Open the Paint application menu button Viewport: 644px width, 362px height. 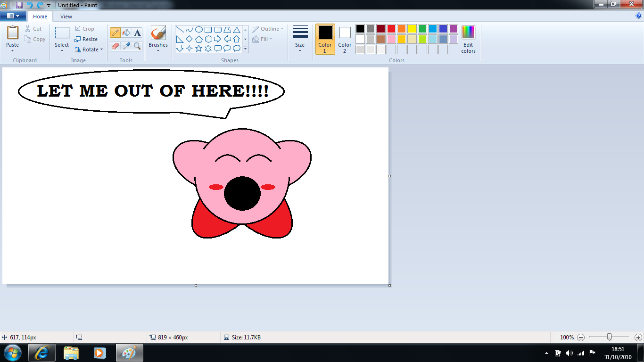pos(13,16)
